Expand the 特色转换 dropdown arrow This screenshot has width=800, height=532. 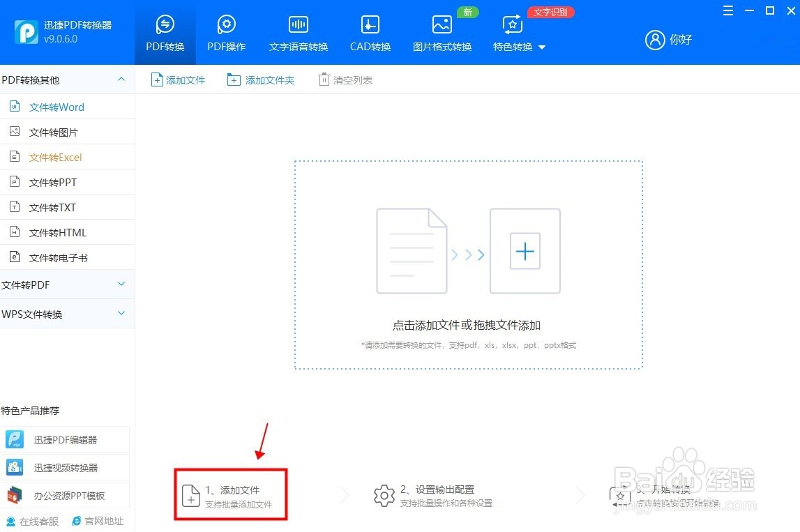[x=542, y=47]
